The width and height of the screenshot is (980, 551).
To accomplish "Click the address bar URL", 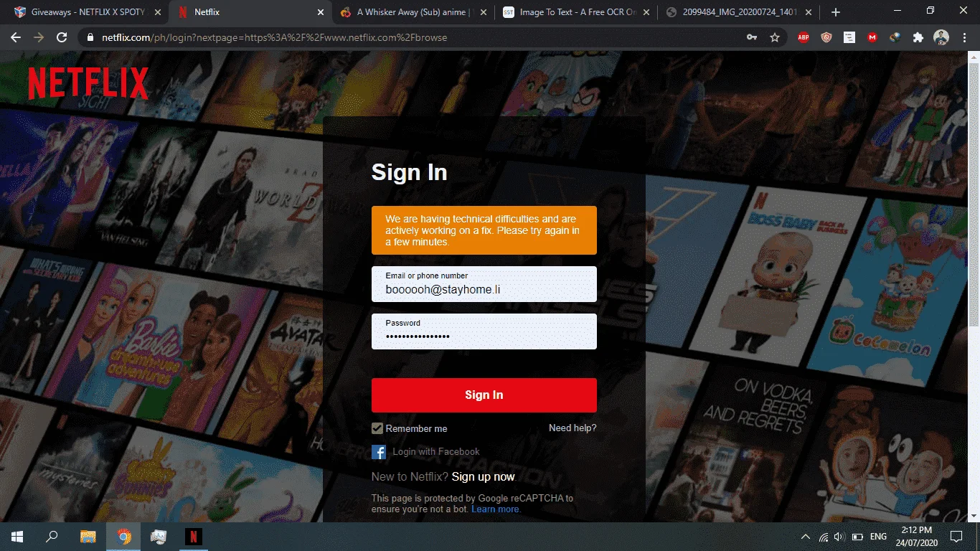I will [x=274, y=37].
